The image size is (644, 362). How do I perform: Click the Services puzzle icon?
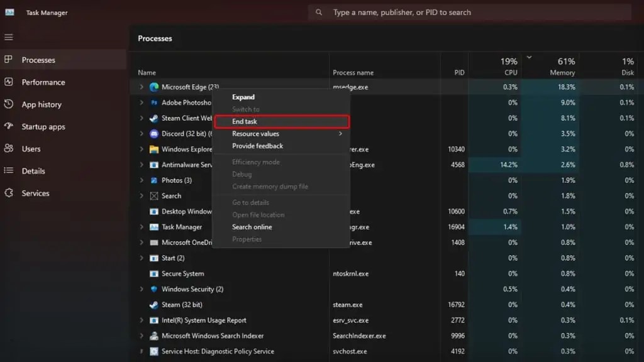point(9,193)
